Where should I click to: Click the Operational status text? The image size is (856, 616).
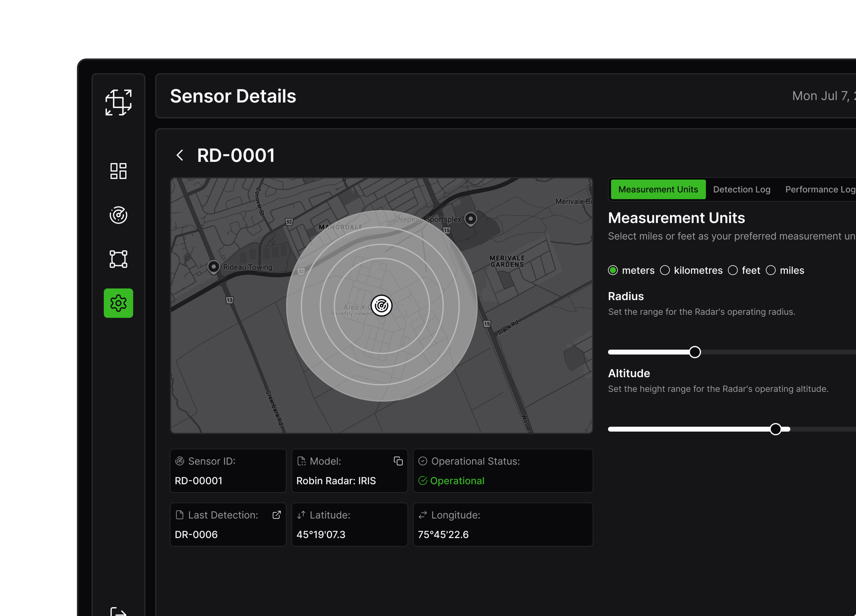coord(457,481)
